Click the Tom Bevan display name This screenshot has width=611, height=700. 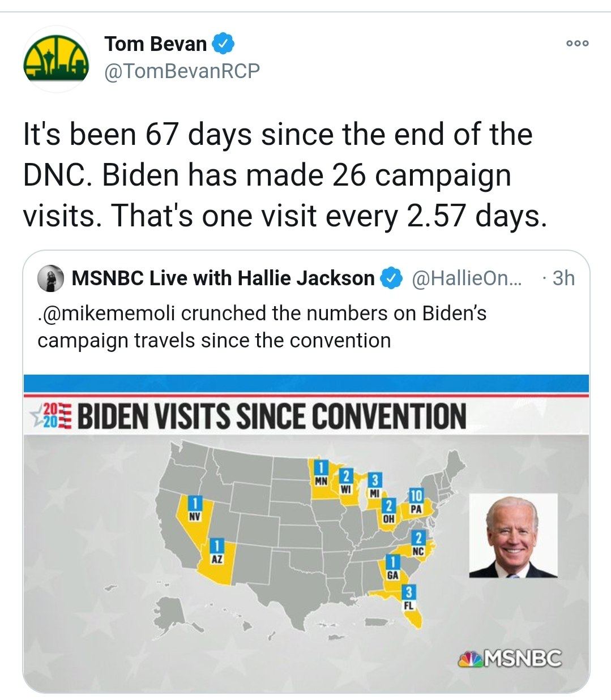(156, 44)
